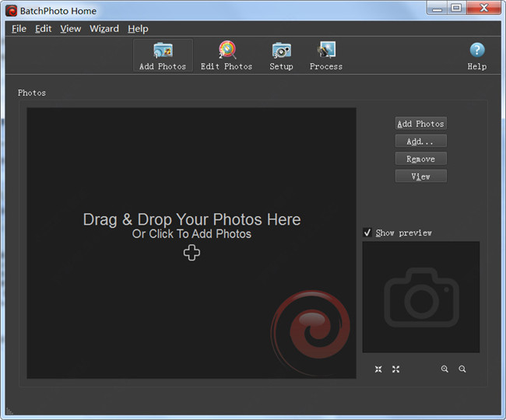Click the zoom out magnifier under preview

click(462, 369)
